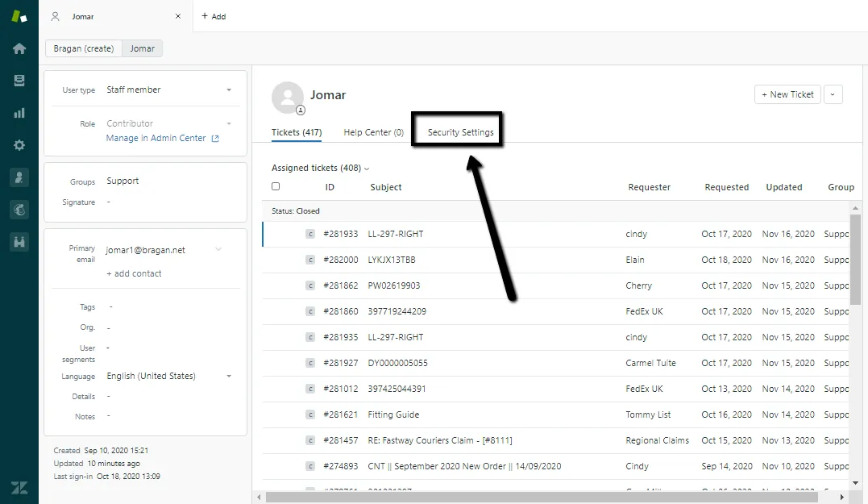Viewport: 868px width, 504px height.
Task: Click the status icon of ticket #281933
Action: tap(310, 235)
